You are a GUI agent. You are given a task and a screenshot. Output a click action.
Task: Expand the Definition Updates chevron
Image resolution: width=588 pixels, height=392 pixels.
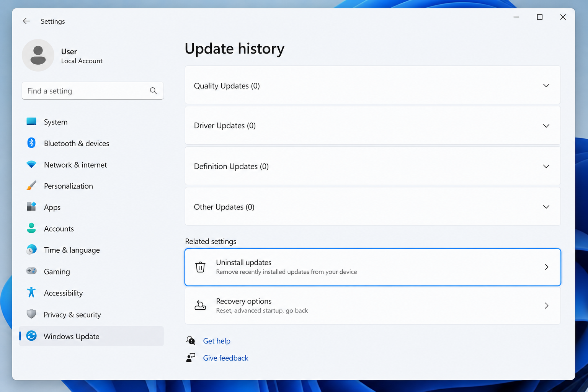[x=546, y=166]
